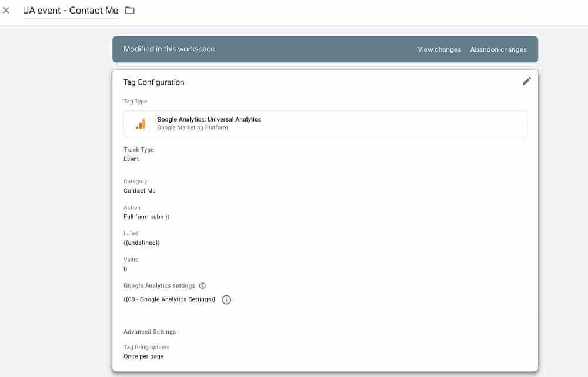588x377 pixels.
Task: Click the {{00 - Google Analytics Settings}} variable
Action: click(169, 299)
